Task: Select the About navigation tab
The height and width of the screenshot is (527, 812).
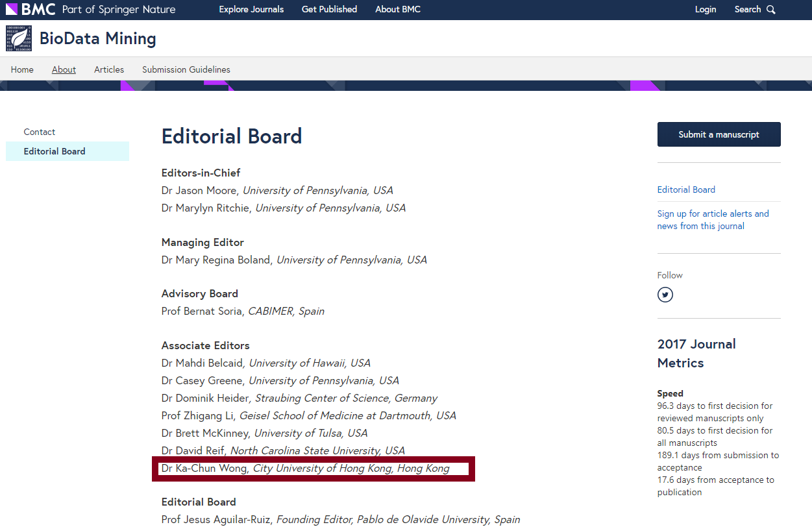Action: [64, 69]
